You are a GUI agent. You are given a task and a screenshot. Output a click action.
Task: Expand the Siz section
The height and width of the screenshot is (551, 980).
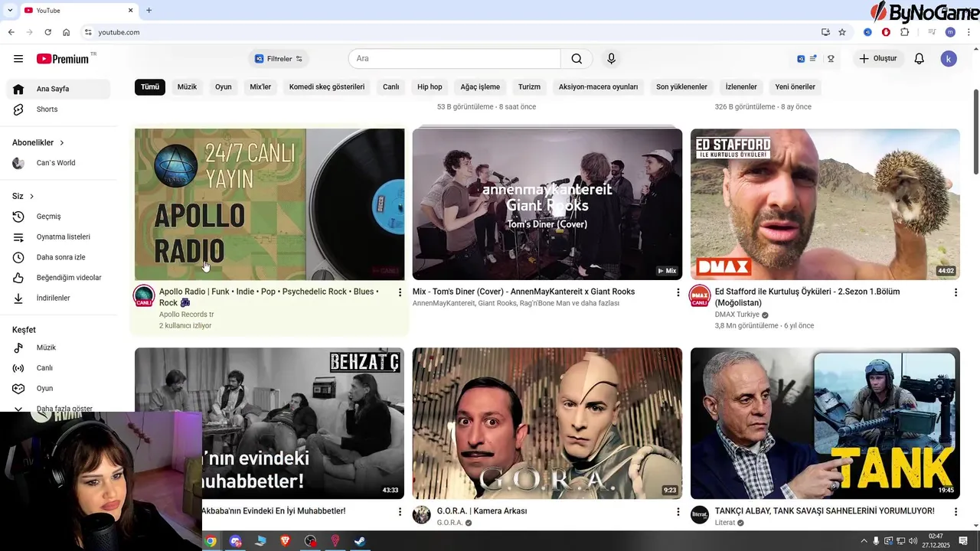point(24,196)
